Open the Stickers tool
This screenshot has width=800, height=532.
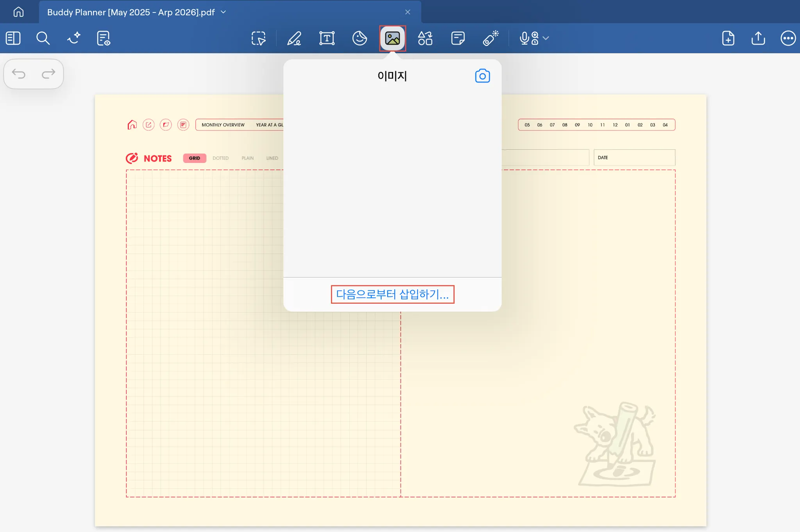[x=359, y=38]
